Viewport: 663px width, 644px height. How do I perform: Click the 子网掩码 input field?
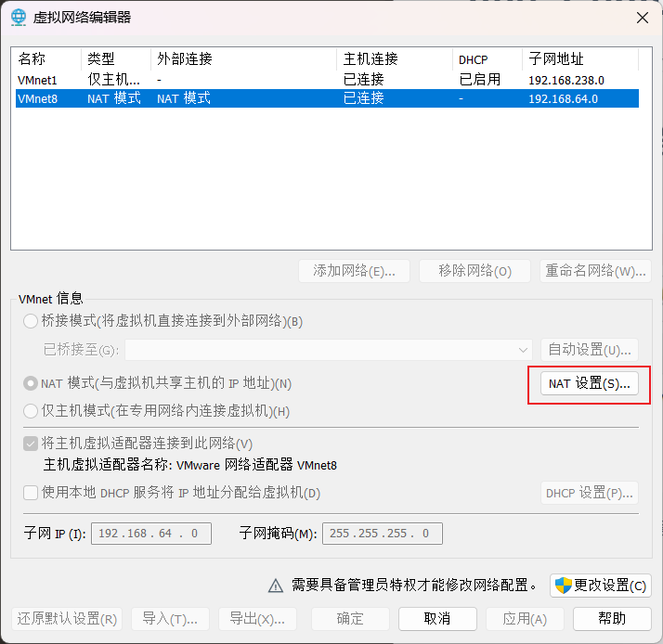(x=383, y=534)
